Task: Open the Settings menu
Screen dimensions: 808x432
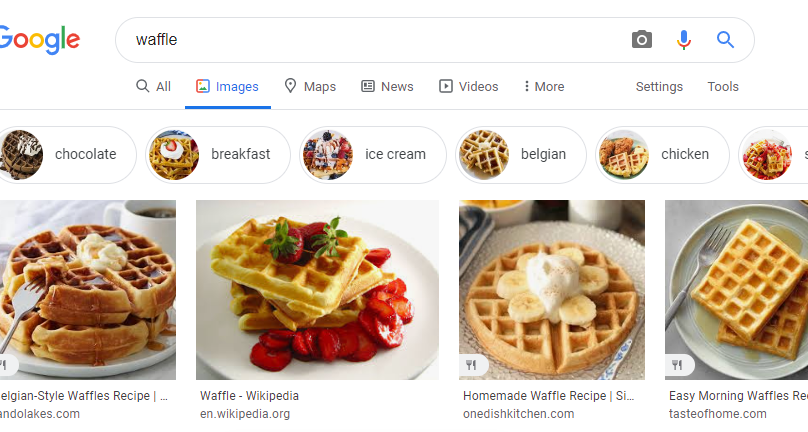Action: pos(659,87)
